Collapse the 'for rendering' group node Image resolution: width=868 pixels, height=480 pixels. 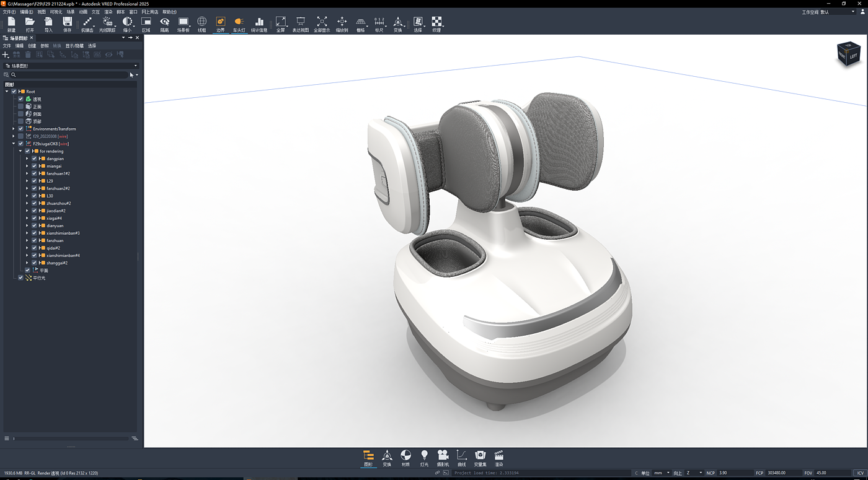[x=20, y=151]
